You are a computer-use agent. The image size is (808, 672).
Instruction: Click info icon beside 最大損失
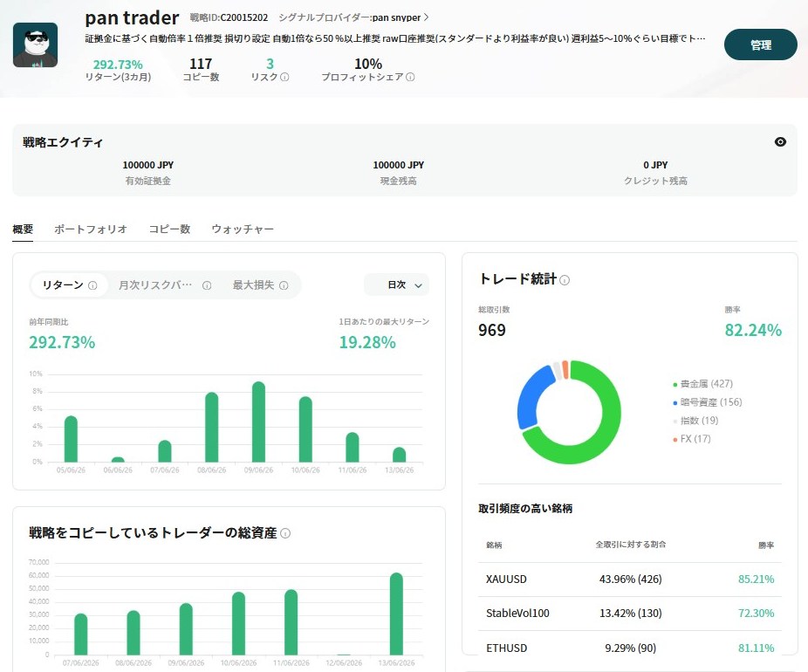(284, 285)
